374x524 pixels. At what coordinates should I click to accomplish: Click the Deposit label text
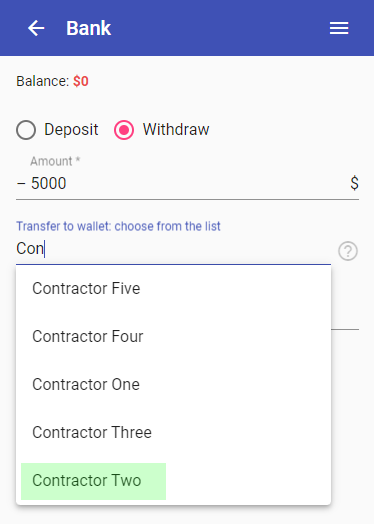[71, 129]
